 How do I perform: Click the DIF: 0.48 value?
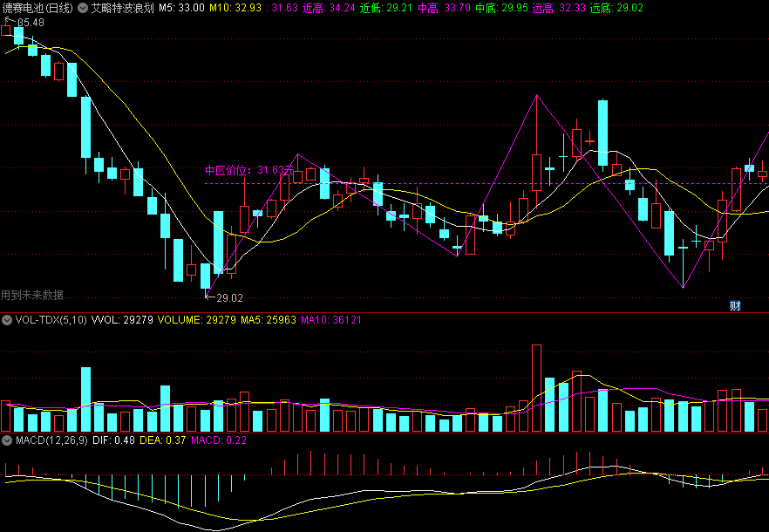113,440
